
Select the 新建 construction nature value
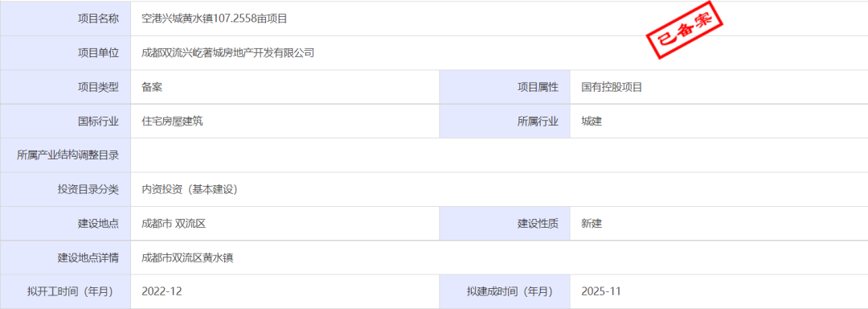click(x=592, y=224)
